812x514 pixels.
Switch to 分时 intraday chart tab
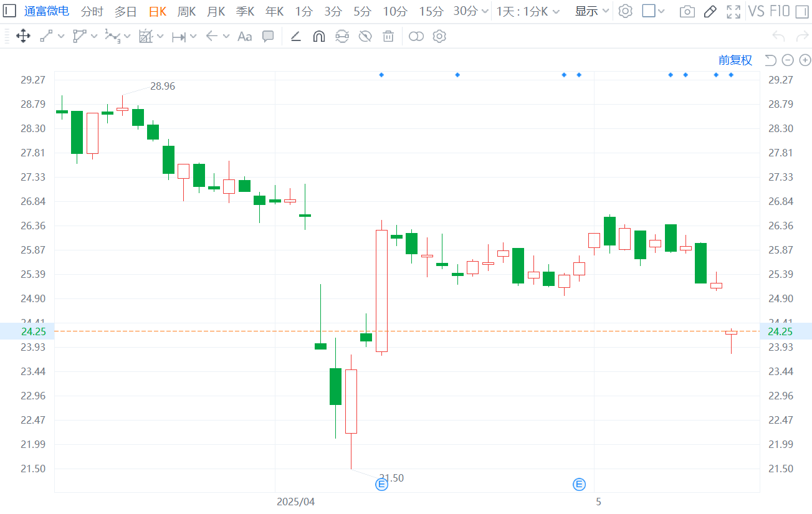(92, 11)
